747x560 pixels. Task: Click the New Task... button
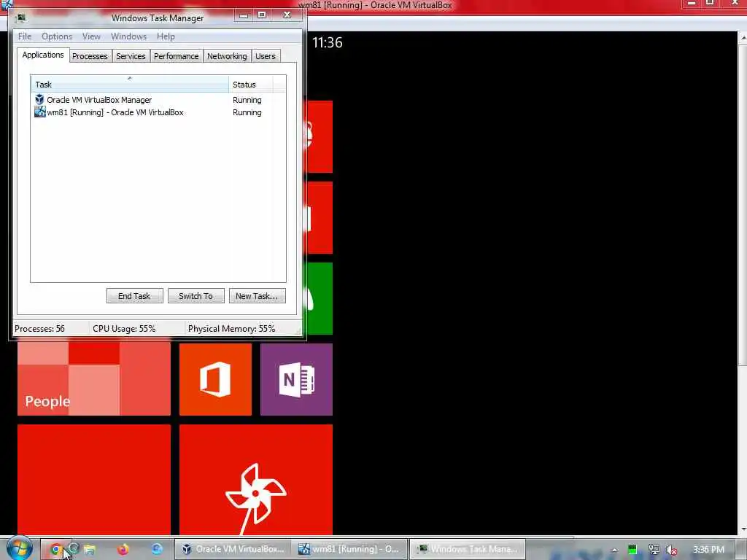257,296
